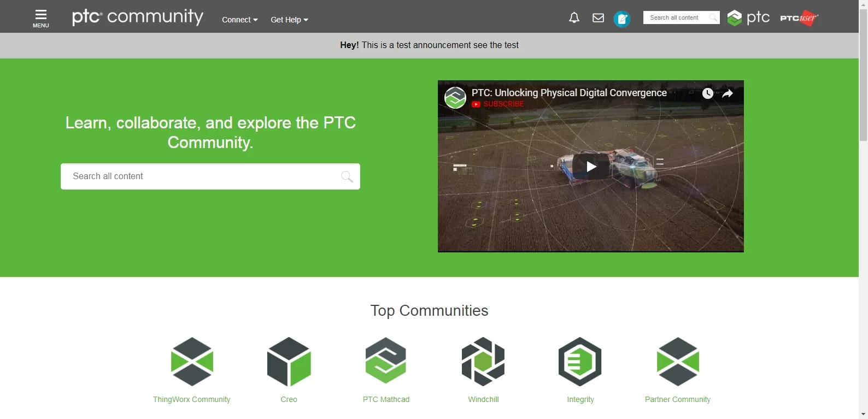868x419 pixels.
Task: Open the Partner Community icon
Action: (x=678, y=362)
